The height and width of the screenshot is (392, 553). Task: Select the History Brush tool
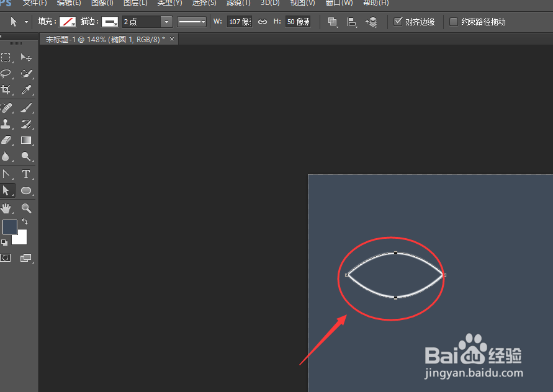(27, 123)
